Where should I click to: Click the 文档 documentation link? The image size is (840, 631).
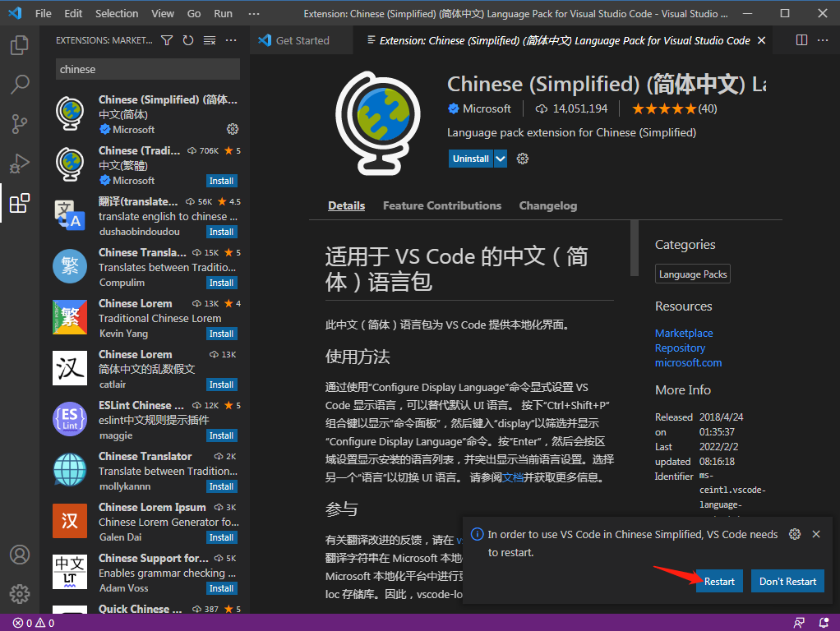pos(513,477)
